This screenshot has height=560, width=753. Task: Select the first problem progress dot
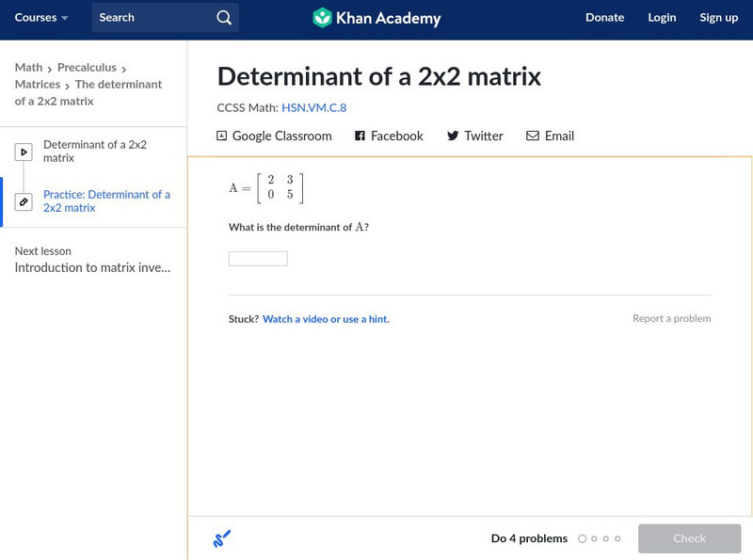(x=582, y=538)
